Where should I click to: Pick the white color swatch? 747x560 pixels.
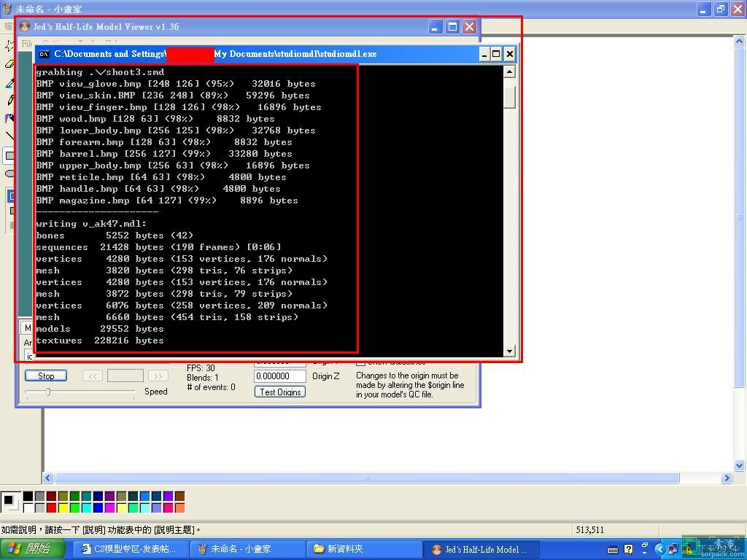pos(28,507)
